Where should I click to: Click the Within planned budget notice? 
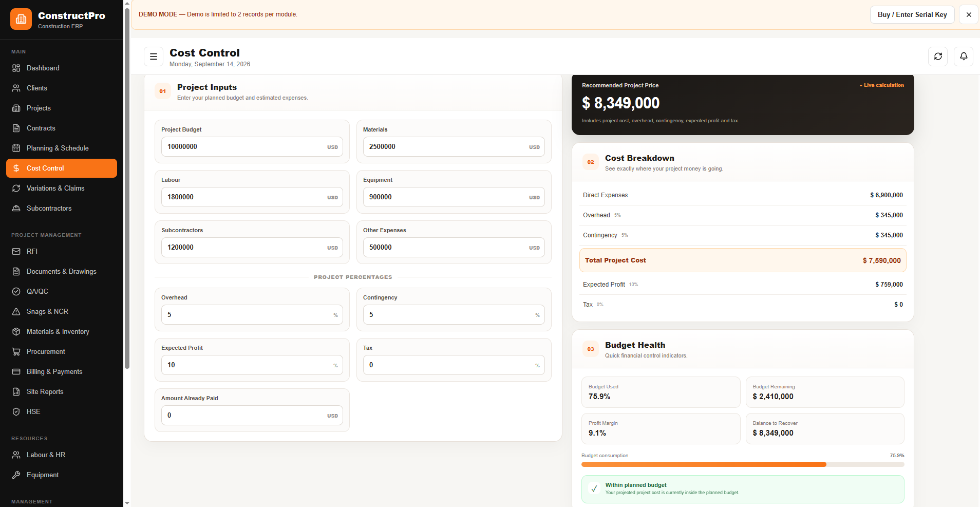[743, 489]
